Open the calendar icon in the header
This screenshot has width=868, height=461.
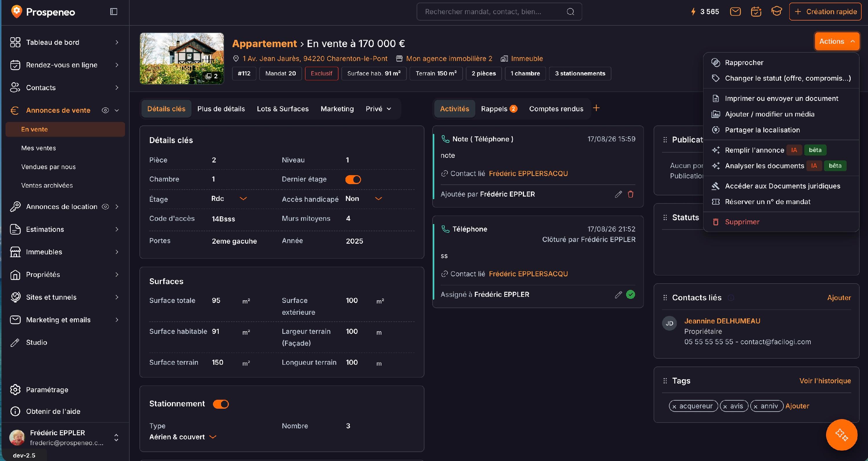tap(756, 12)
